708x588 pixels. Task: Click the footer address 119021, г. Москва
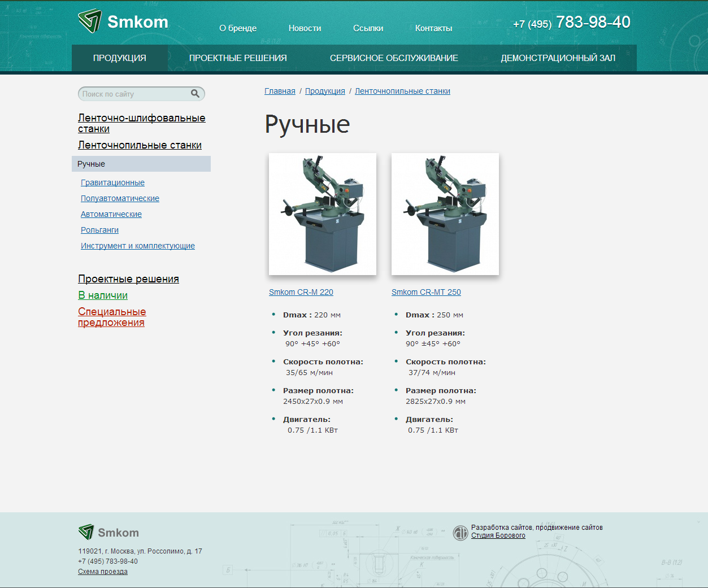tap(140, 551)
